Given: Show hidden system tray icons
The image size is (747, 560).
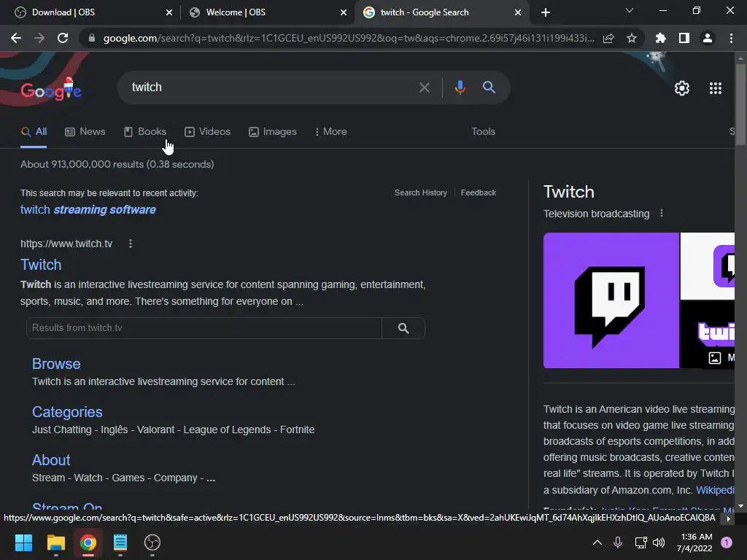Looking at the screenshot, I should pyautogui.click(x=597, y=542).
